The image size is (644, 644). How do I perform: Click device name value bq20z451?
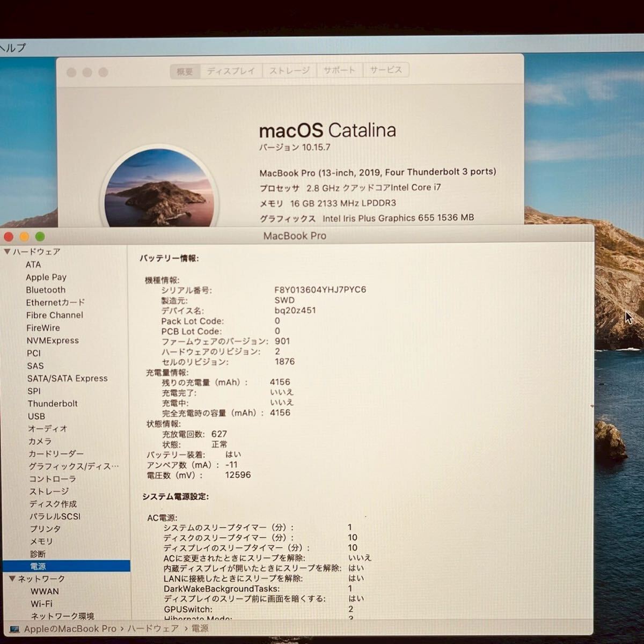[x=295, y=310]
